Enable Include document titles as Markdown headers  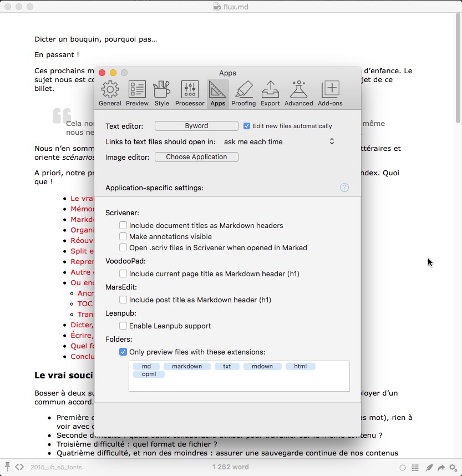coord(123,225)
